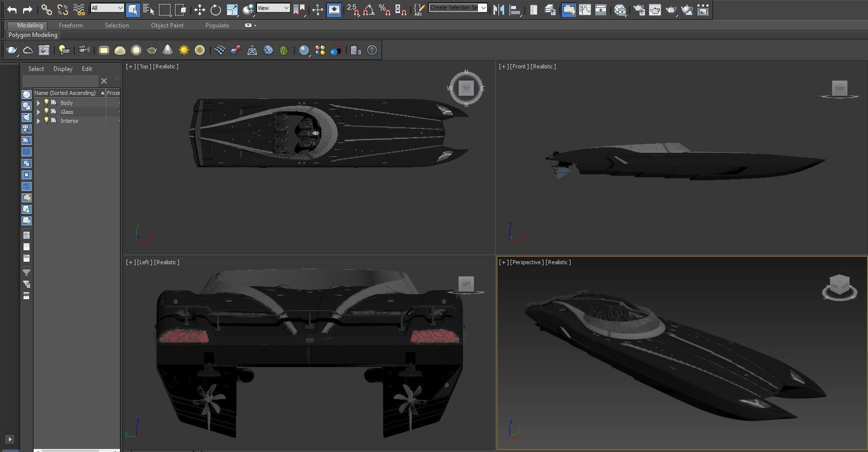Open Edit Named Selection Sets
This screenshot has width=868, height=452.
[419, 9]
